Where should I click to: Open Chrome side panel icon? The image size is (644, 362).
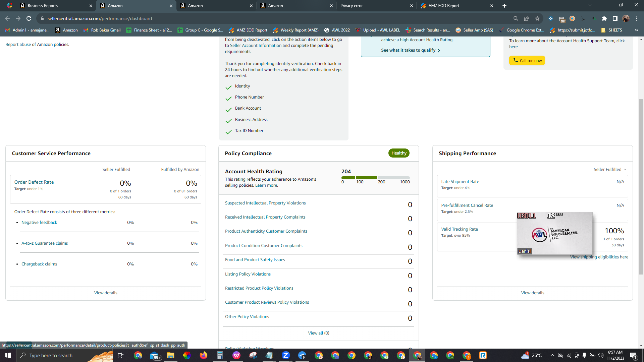(x=615, y=18)
